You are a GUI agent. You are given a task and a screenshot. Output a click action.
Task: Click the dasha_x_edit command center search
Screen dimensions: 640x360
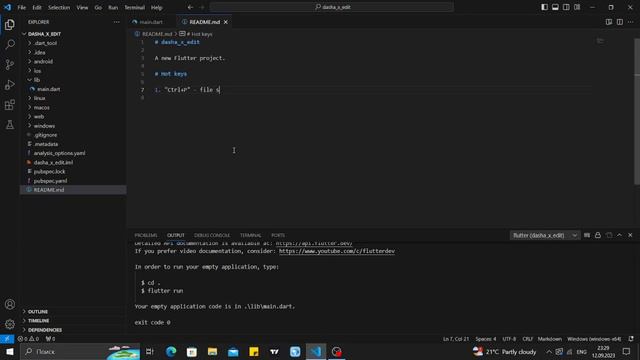[331, 7]
